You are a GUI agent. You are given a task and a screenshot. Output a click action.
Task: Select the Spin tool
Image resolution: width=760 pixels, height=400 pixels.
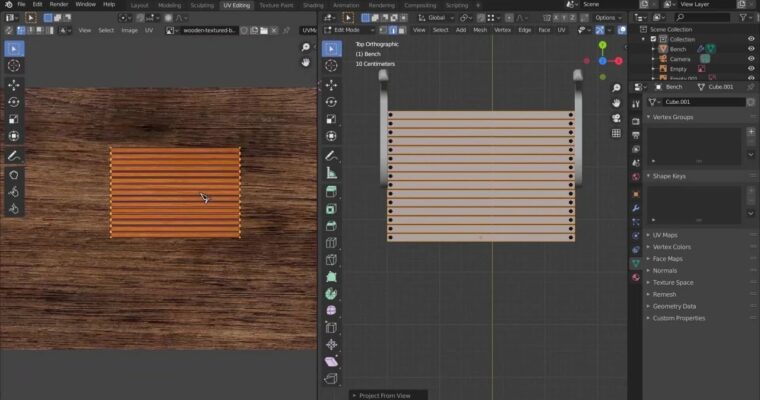(x=332, y=294)
